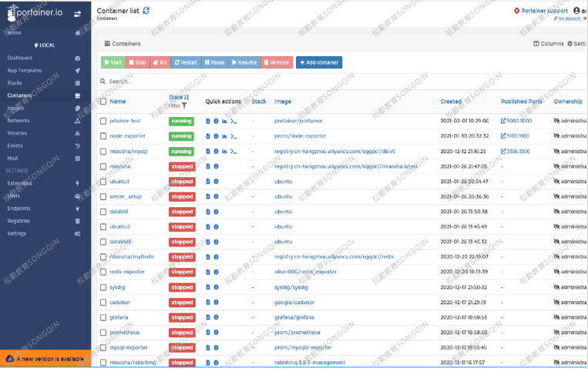This screenshot has height=369, width=588.
Task: Click the Restart button
Action: pos(186,62)
